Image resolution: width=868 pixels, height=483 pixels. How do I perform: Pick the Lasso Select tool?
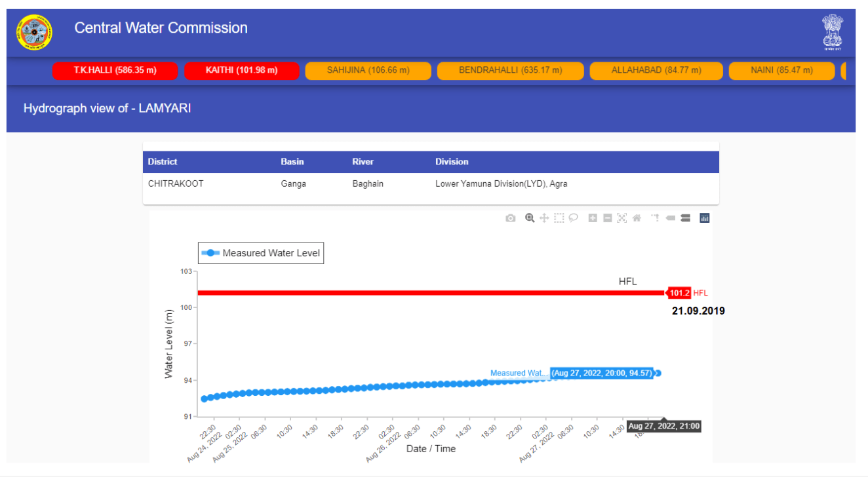tap(574, 218)
